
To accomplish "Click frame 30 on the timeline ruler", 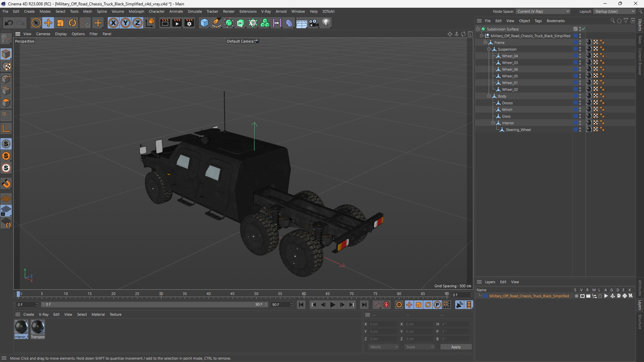I will coord(161,294).
